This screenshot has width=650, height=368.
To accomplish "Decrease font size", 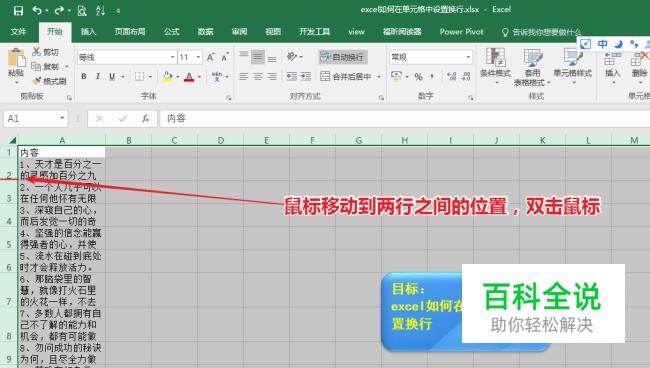I will 225,57.
